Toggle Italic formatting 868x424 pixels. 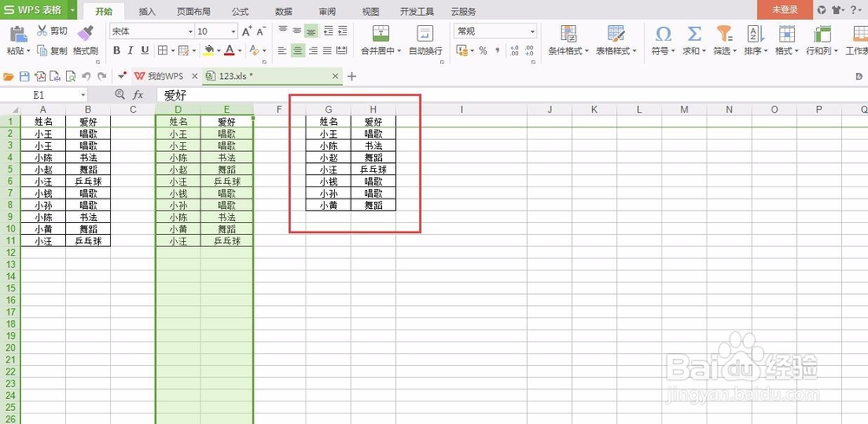point(131,50)
